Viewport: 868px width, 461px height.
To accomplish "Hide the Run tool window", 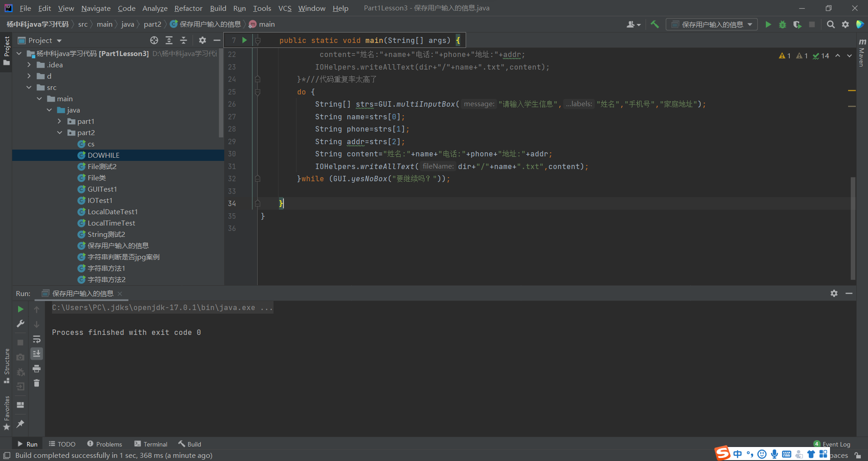I will tap(849, 293).
